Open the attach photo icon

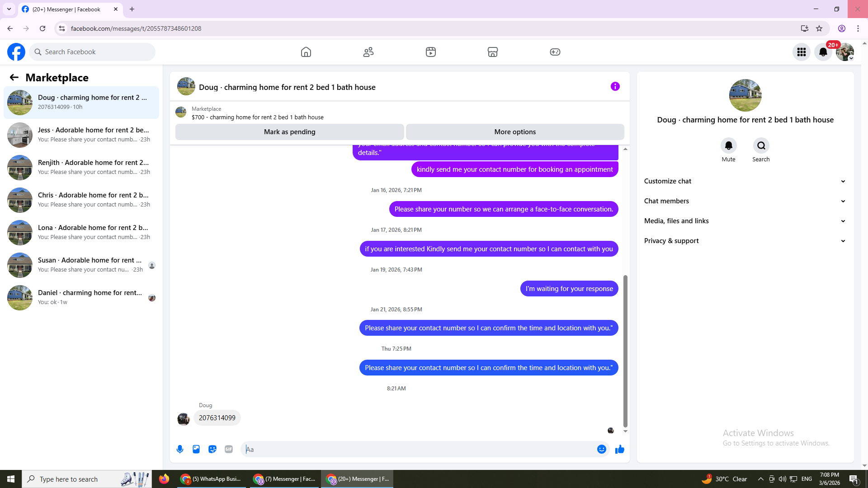(196, 449)
